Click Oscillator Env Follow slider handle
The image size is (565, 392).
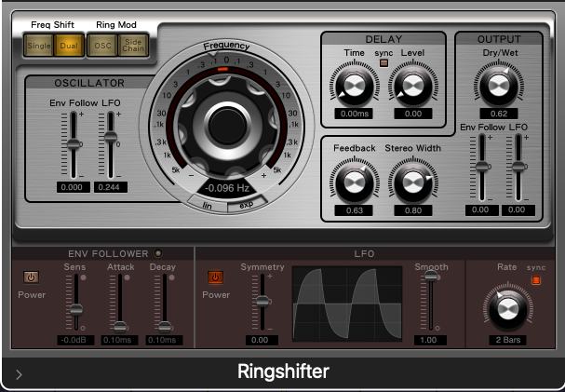coord(74,144)
